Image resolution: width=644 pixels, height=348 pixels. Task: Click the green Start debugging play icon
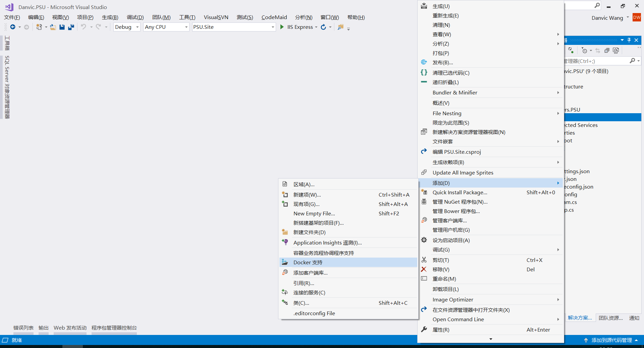coord(282,27)
